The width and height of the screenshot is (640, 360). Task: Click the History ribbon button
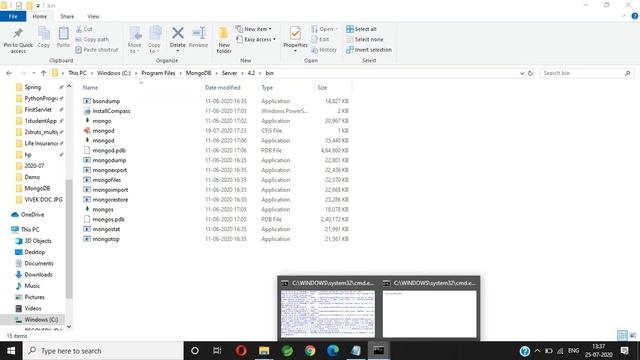tap(324, 49)
